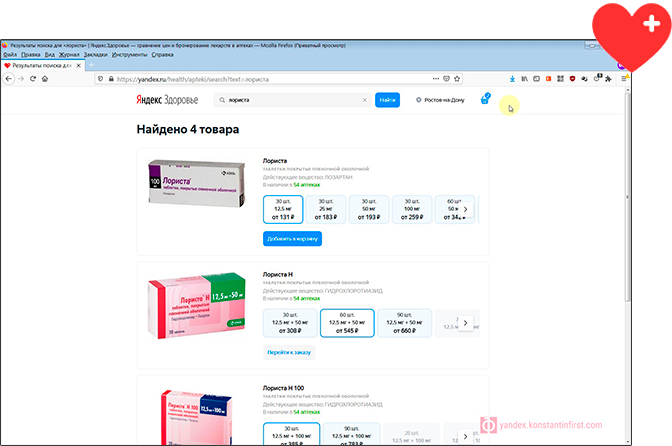Open the library bookshelf icon
The width and height of the screenshot is (672, 446).
[524, 79]
